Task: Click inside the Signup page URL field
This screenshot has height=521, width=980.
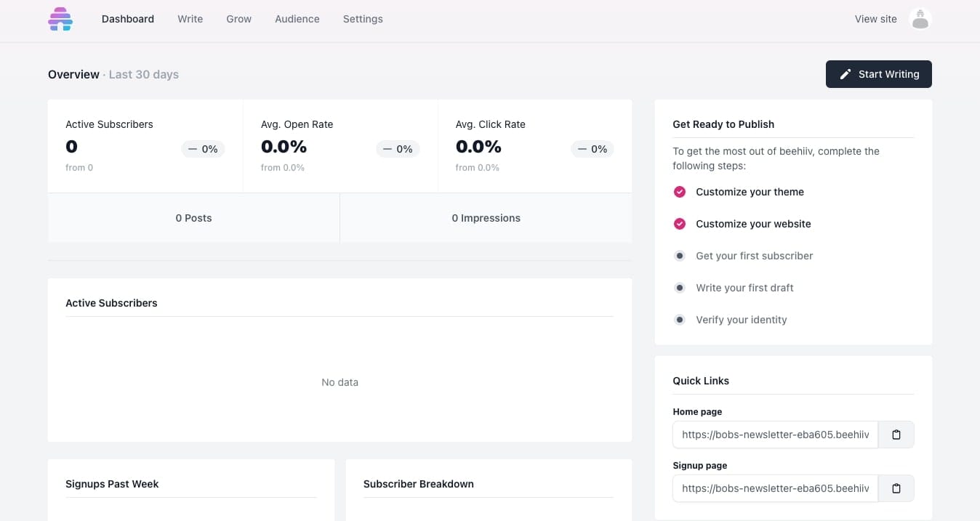Action: (775, 488)
